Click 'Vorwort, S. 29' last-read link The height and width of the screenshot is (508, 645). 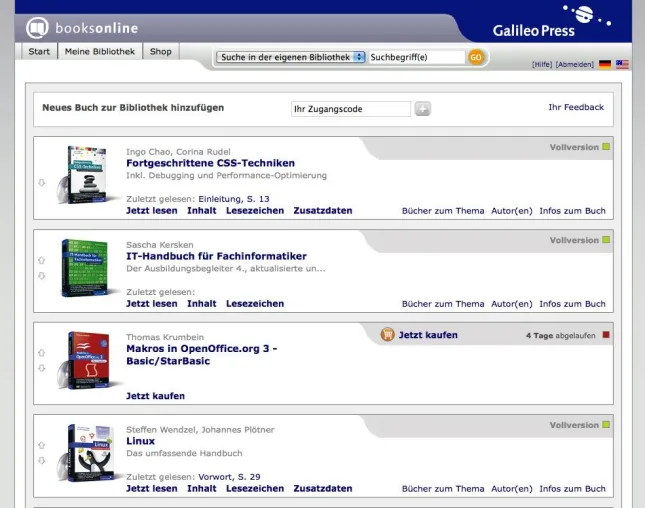(x=229, y=477)
